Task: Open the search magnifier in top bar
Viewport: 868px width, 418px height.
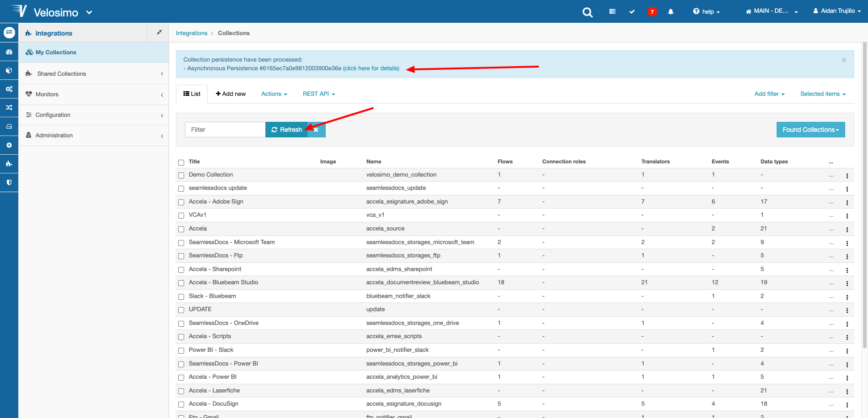Action: (x=587, y=12)
